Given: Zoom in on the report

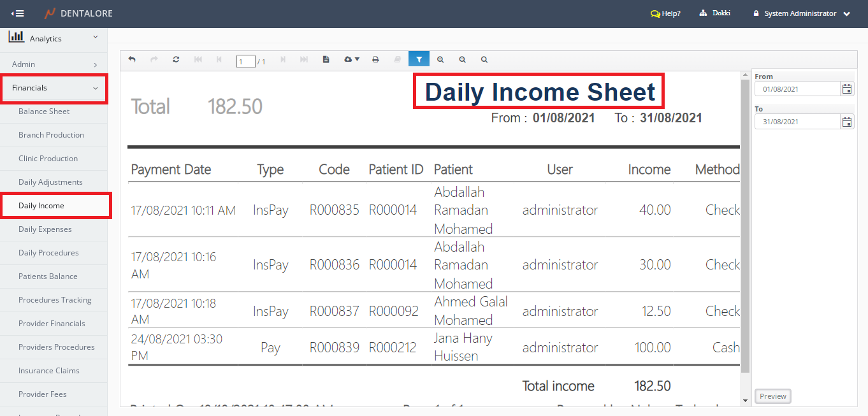Looking at the screenshot, I should [x=440, y=59].
